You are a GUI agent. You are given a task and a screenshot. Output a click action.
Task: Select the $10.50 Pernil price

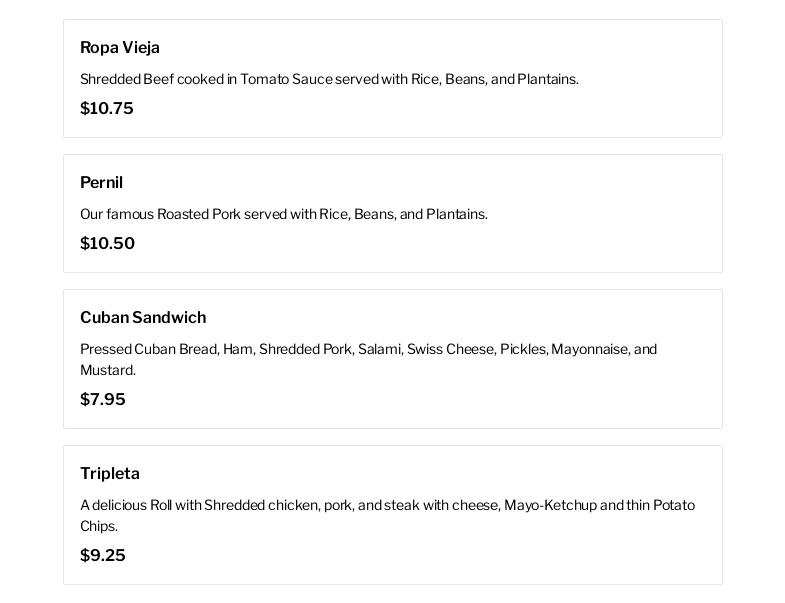(x=107, y=244)
